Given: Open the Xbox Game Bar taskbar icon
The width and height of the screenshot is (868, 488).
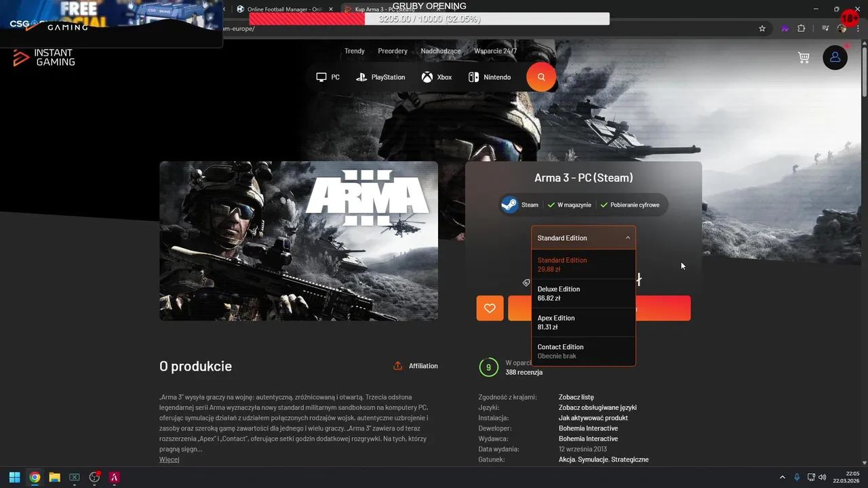Looking at the screenshot, I should pos(75,477).
